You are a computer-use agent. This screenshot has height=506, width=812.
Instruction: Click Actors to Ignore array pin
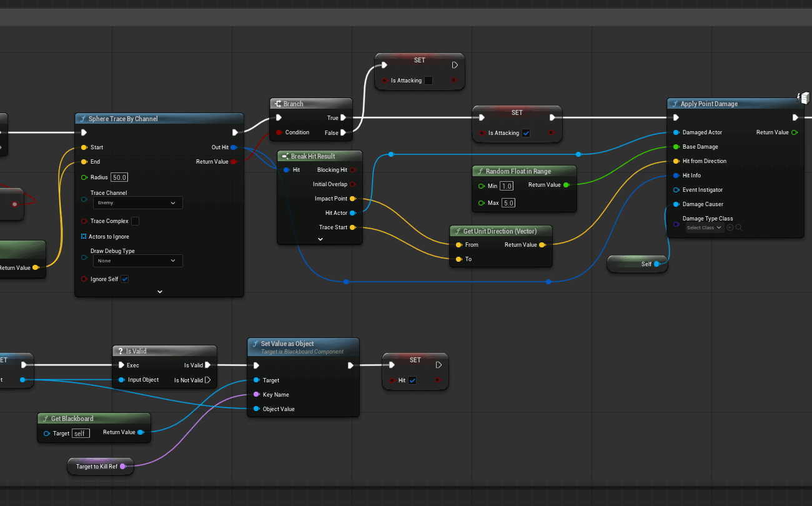pos(84,237)
